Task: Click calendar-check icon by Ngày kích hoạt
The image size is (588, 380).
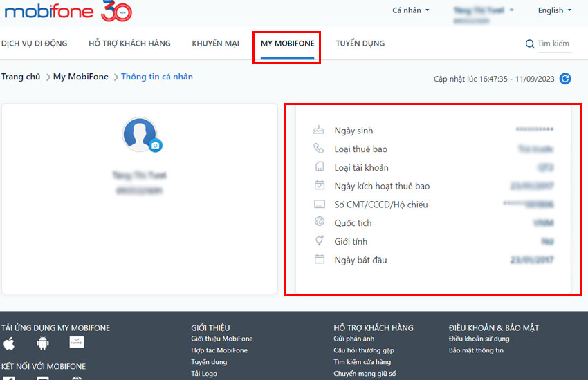Action: [319, 185]
